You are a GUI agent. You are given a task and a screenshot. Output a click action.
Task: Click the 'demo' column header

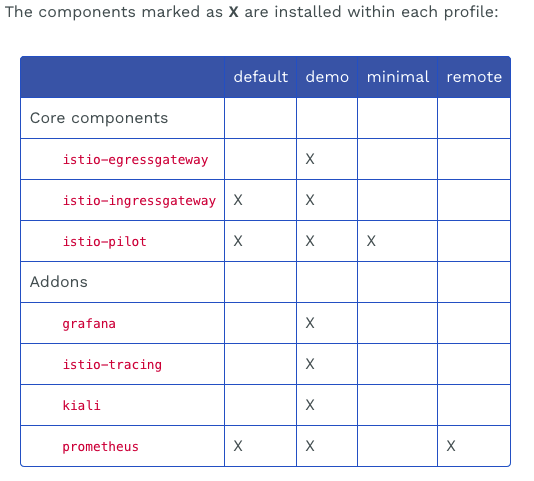tap(327, 77)
